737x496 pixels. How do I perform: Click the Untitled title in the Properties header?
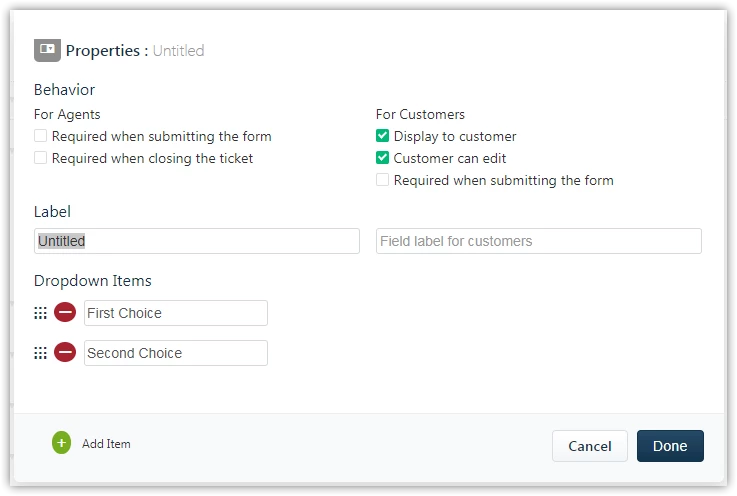[x=179, y=50]
